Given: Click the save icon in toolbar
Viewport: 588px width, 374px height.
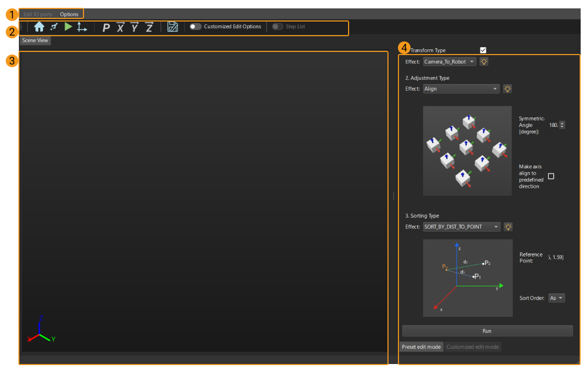Looking at the screenshot, I should 173,27.
